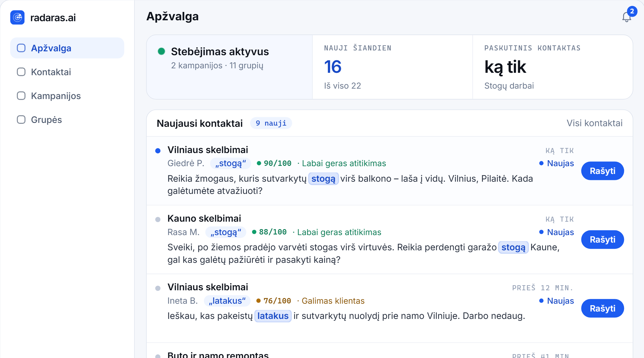The image size is (644, 358).
Task: Click the Apžvalga sidebar square icon
Action: pyautogui.click(x=21, y=48)
